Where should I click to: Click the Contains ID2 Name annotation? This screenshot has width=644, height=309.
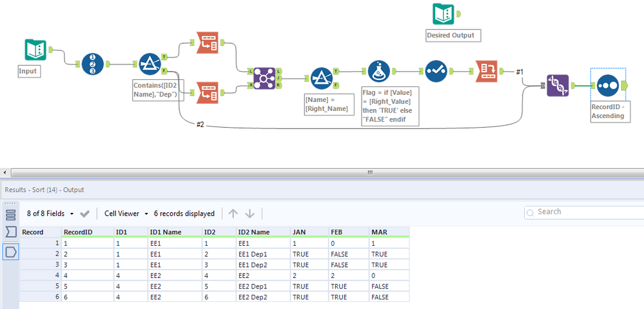158,90
